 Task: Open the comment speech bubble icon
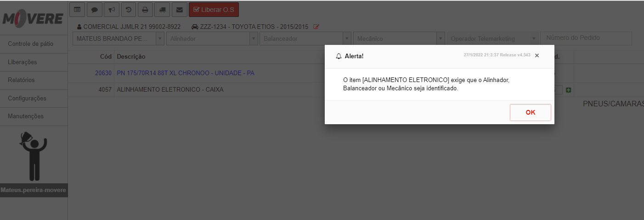pyautogui.click(x=94, y=9)
